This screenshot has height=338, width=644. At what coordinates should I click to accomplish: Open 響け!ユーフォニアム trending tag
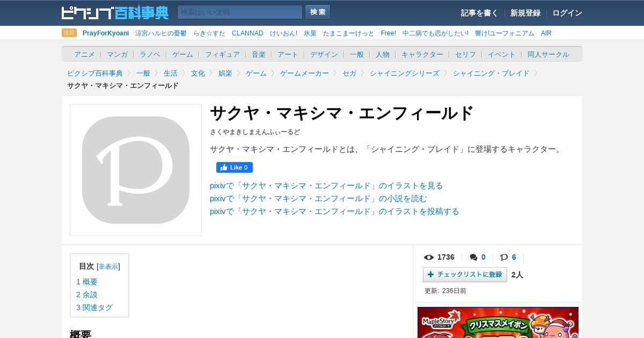click(504, 33)
